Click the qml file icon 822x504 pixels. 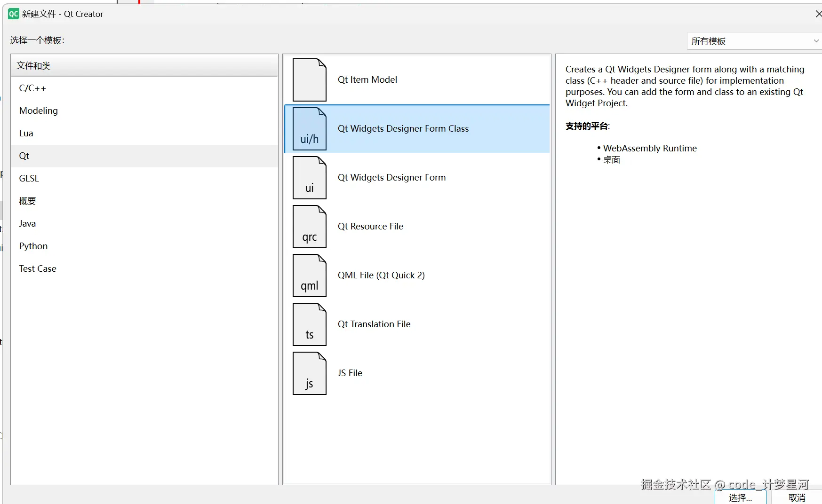(309, 276)
